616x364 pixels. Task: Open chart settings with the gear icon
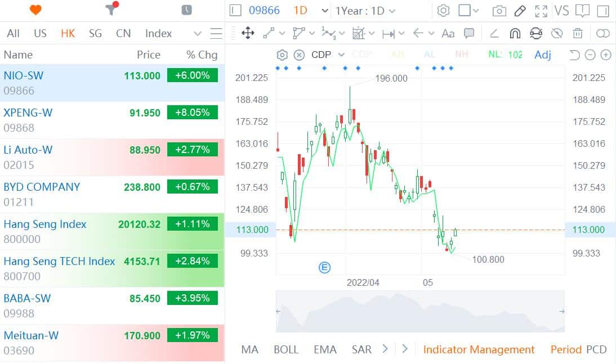pos(443,10)
